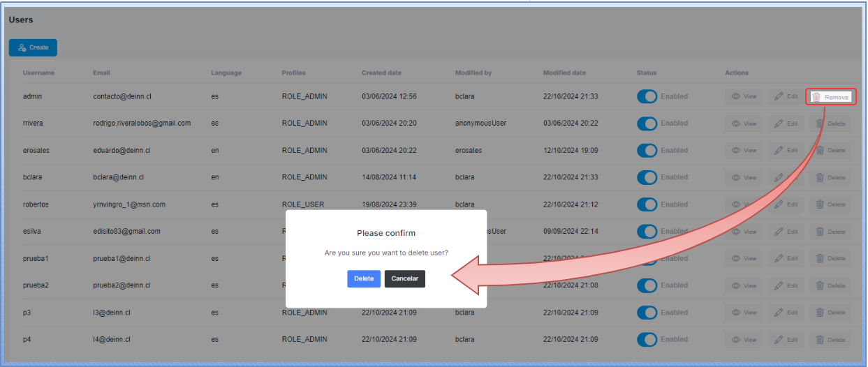Click the Username column header
868x367 pixels.
38,73
